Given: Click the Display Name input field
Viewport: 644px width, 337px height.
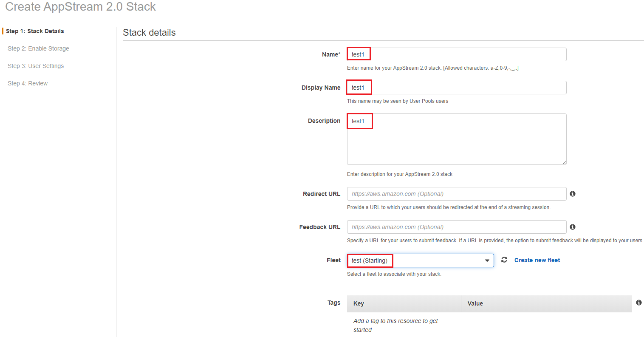Looking at the screenshot, I should [457, 88].
